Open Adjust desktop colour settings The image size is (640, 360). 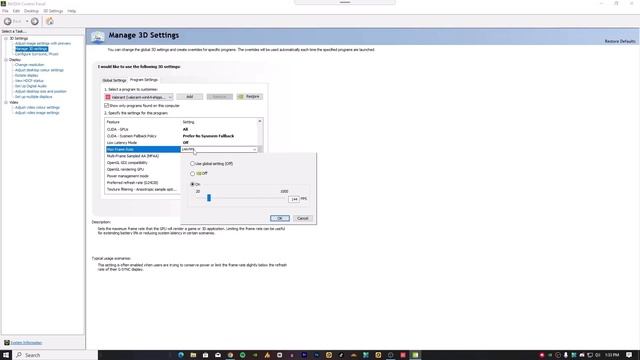pos(39,70)
